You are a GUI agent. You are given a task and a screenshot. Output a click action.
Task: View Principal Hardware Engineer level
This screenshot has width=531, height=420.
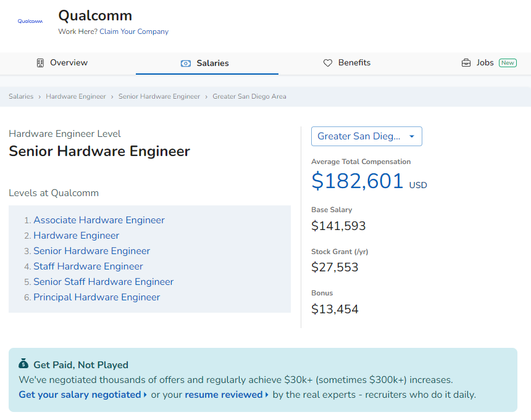[x=96, y=297]
